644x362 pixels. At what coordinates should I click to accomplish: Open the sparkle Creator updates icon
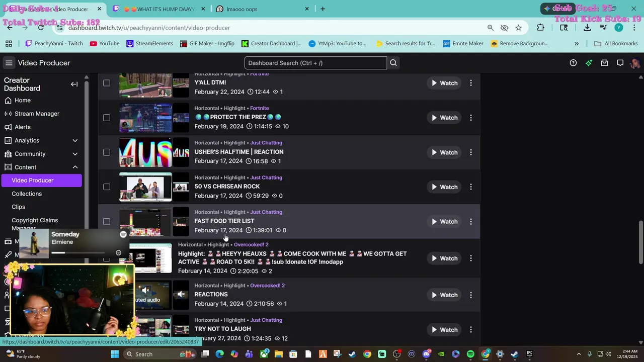589,63
